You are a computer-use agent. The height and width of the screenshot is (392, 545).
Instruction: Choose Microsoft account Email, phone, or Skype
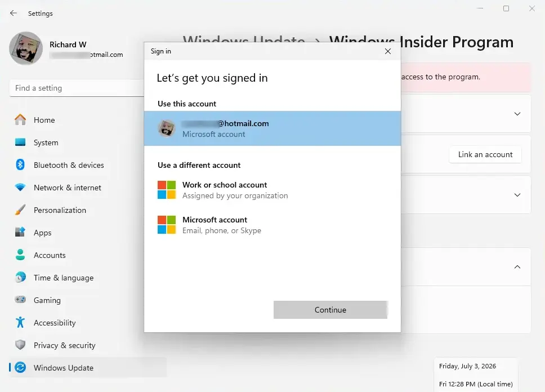click(272, 225)
